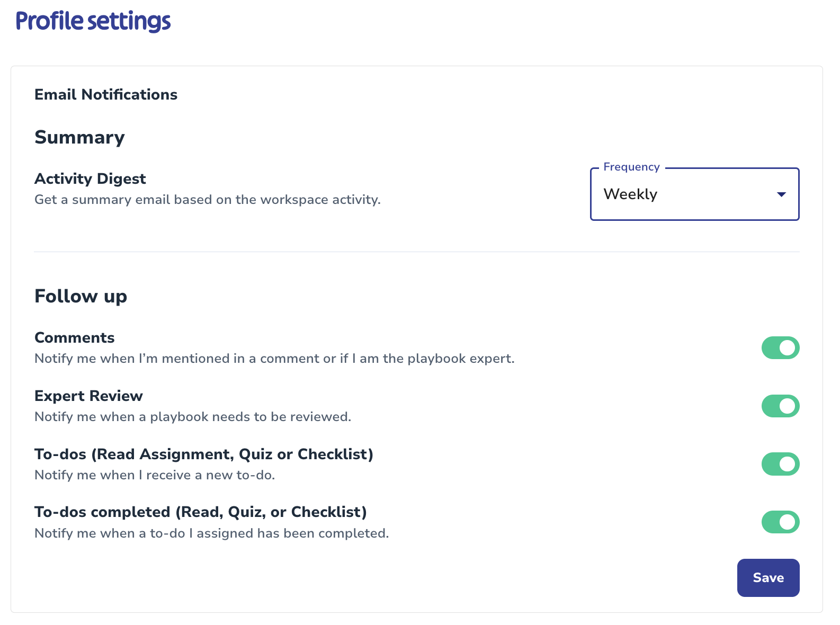
Task: Select the Email Notifications heading
Action: point(106,94)
